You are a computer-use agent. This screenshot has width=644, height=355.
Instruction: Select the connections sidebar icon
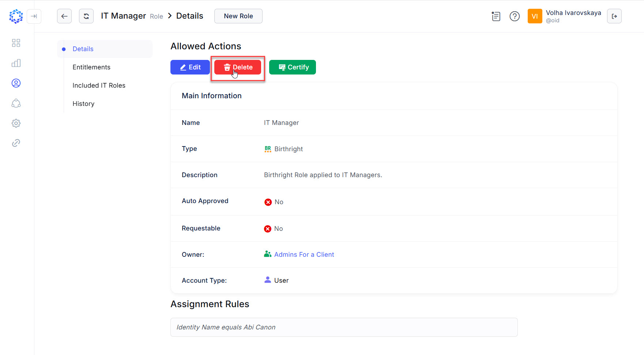16,103
